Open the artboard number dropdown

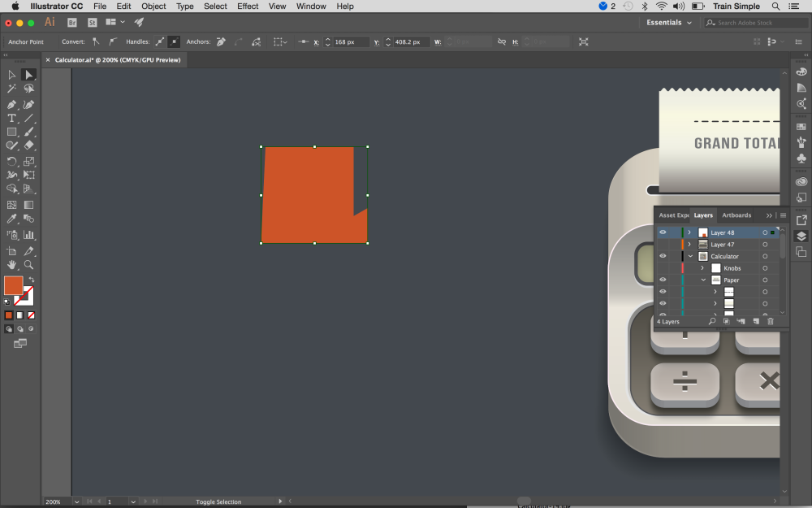133,501
